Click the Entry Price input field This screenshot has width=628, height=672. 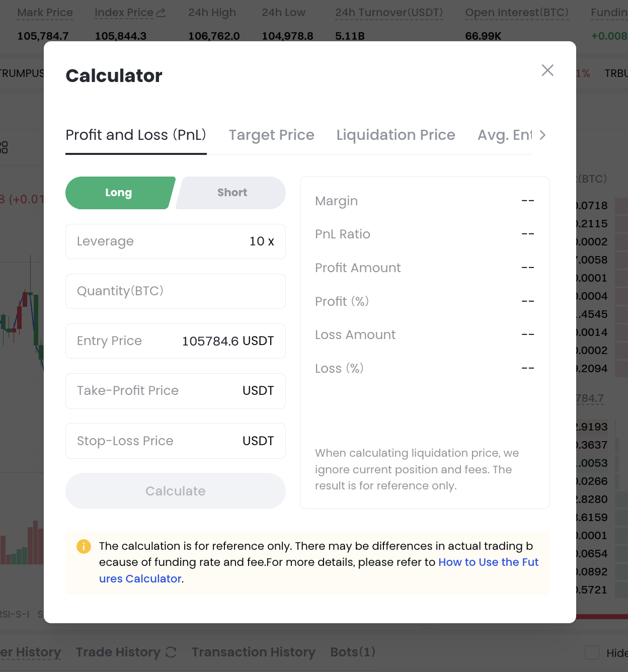point(176,341)
